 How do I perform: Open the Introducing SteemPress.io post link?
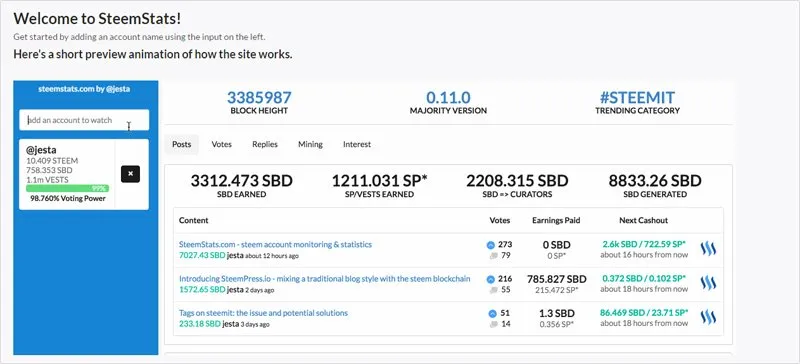coord(324,279)
